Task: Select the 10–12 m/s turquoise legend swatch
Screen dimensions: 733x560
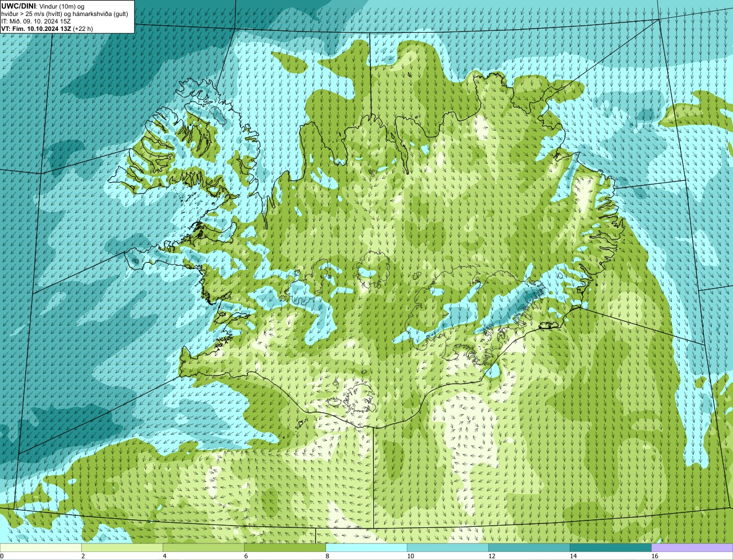Action: [448, 547]
